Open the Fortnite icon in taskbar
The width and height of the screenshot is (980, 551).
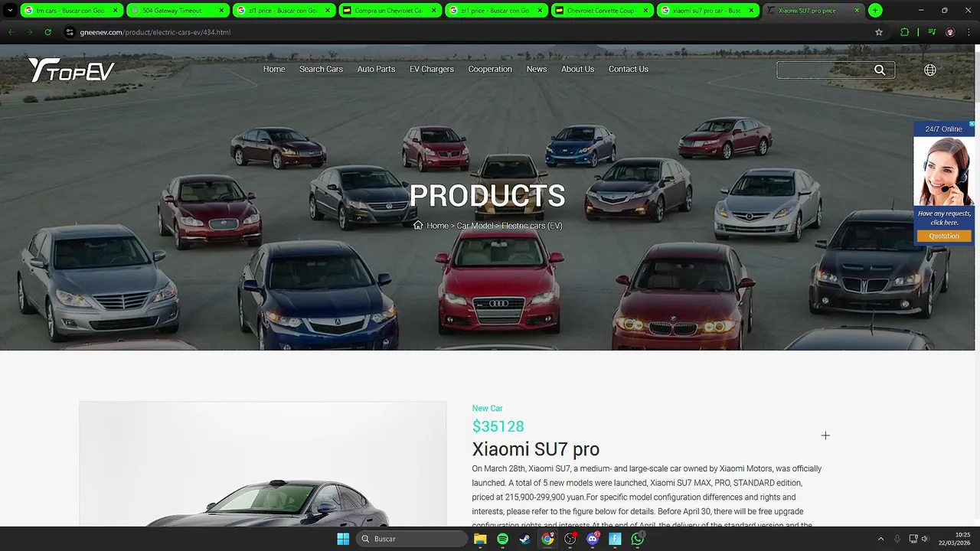(x=615, y=539)
